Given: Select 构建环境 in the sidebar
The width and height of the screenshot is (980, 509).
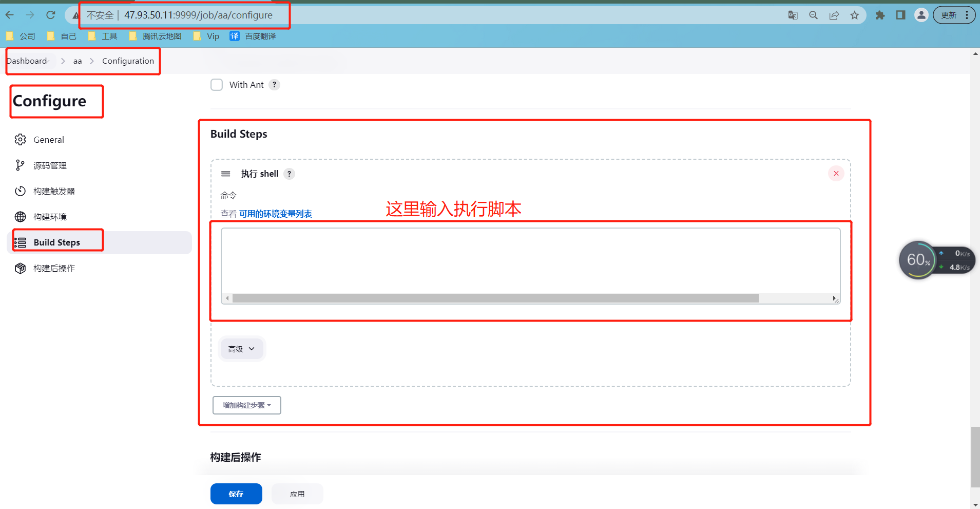Looking at the screenshot, I should pyautogui.click(x=100, y=217).
